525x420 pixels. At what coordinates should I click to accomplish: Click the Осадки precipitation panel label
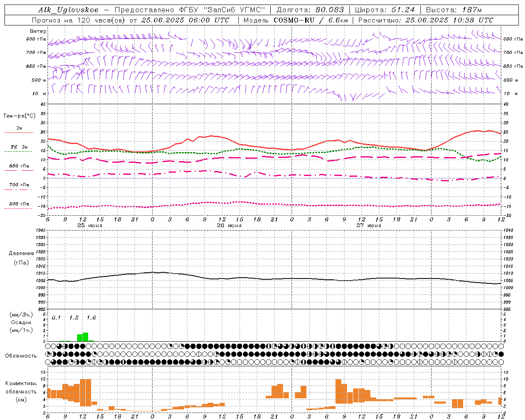[21, 322]
